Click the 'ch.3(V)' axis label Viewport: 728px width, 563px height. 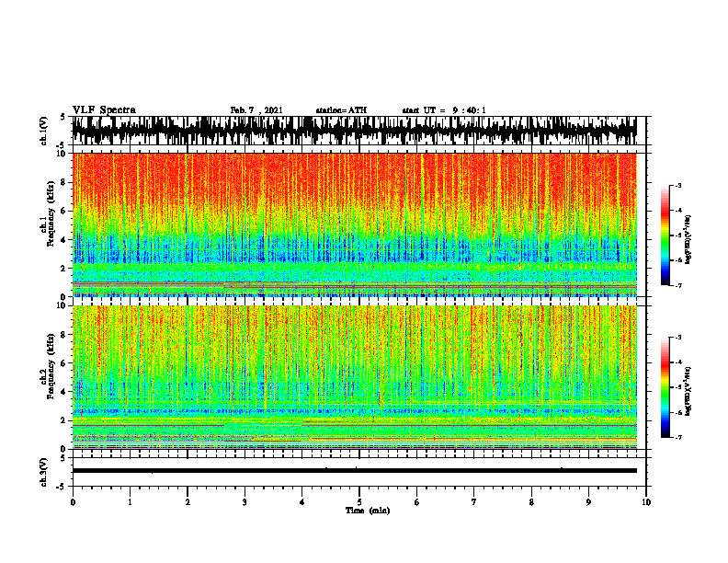pyautogui.click(x=44, y=472)
